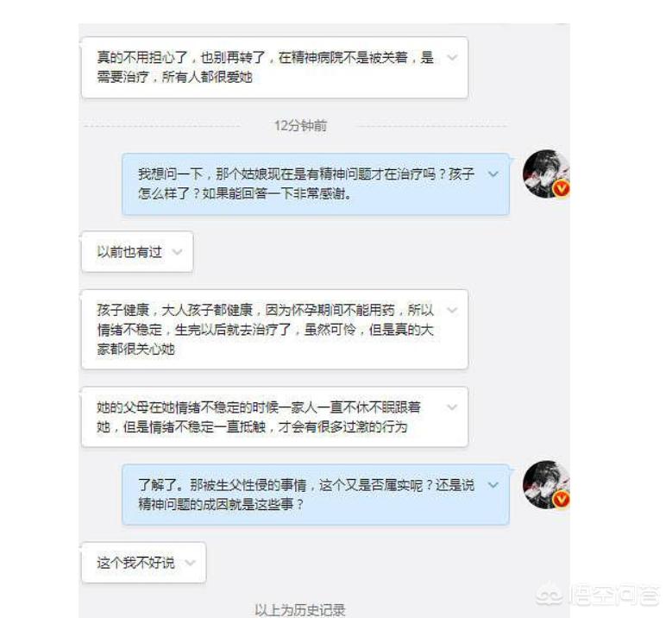Select the 以前也有过 message bubble

(x=137, y=252)
